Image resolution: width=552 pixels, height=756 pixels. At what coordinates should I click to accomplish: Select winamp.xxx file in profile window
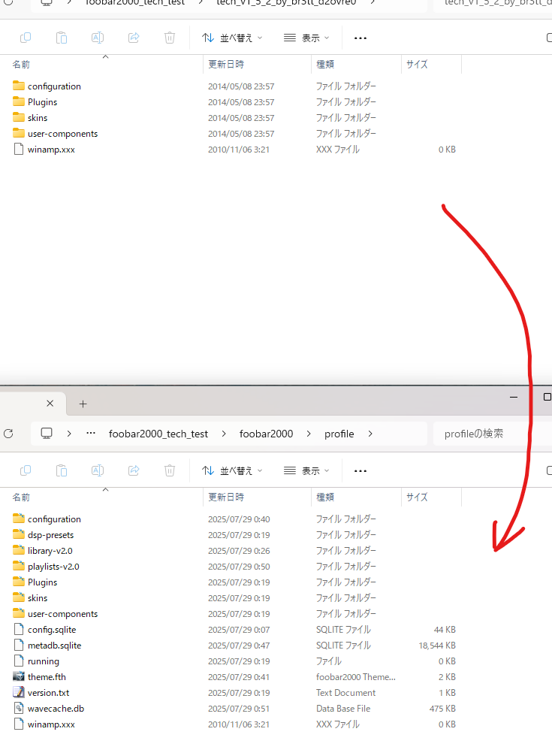coord(51,724)
